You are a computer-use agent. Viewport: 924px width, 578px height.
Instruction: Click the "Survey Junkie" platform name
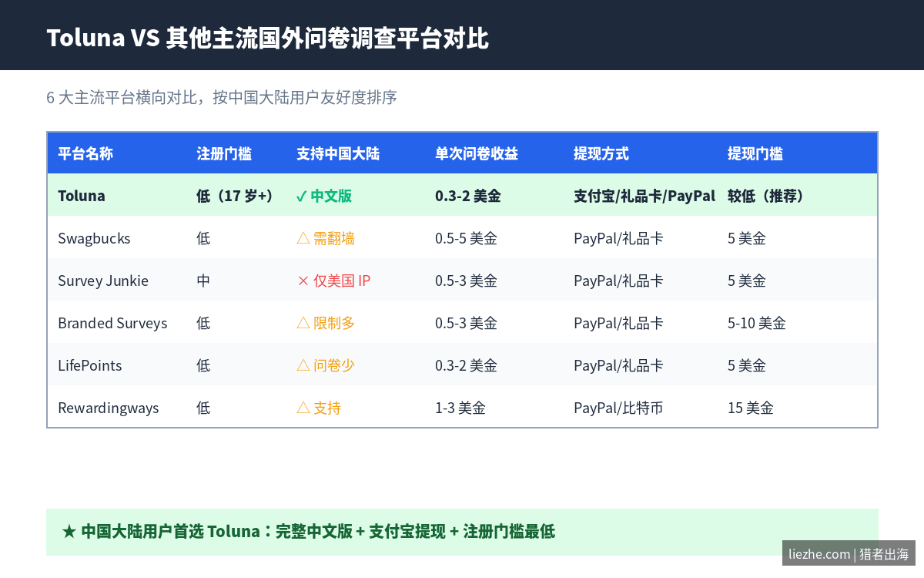[x=103, y=281]
